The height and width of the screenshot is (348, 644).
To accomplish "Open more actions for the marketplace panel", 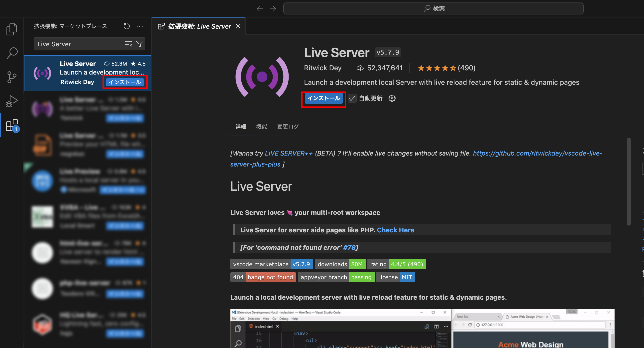I will pos(140,26).
